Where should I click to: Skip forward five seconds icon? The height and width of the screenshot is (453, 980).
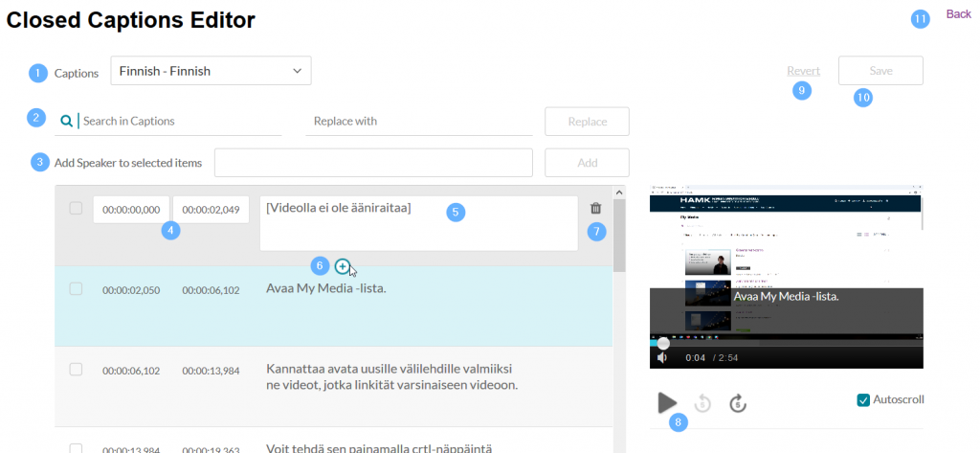click(738, 403)
